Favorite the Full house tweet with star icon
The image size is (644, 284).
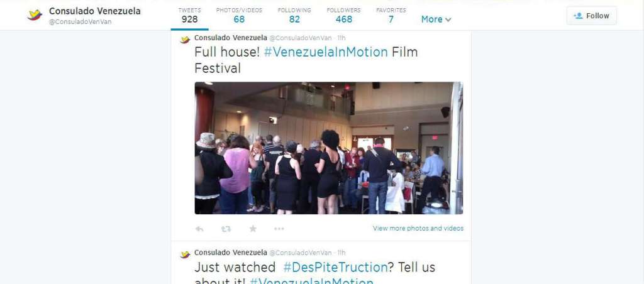tap(253, 229)
